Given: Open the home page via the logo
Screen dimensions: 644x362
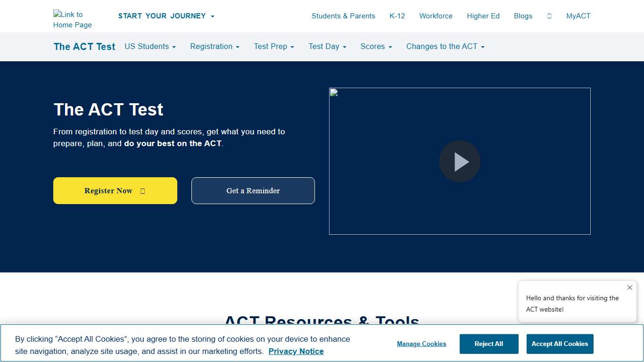Looking at the screenshot, I should pyautogui.click(x=72, y=19).
